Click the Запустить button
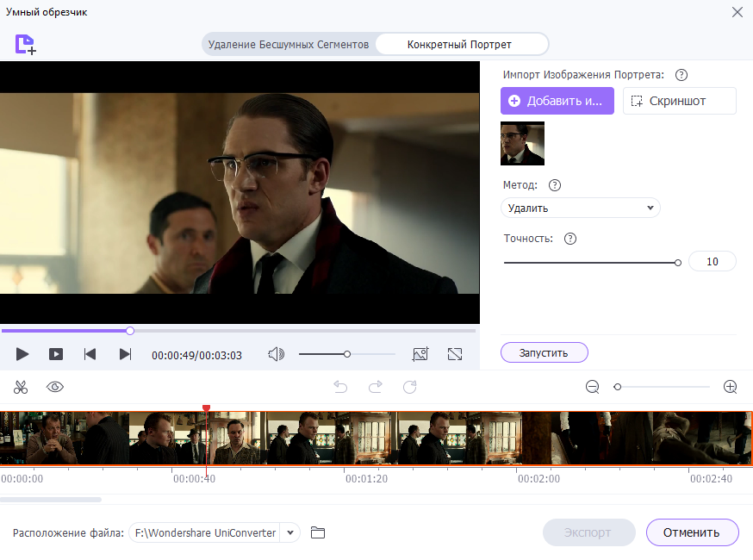 click(x=545, y=352)
